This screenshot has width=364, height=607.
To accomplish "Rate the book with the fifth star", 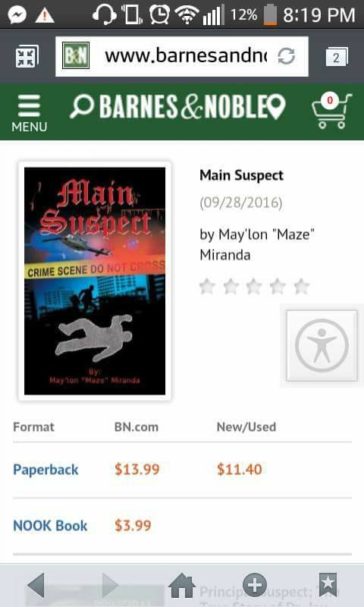I will point(301,287).
